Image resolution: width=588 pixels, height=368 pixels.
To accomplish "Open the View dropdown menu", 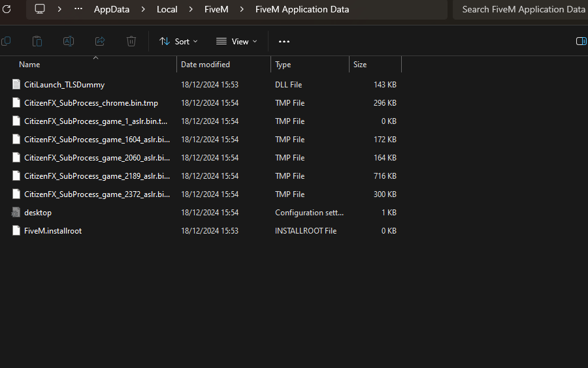I will tap(237, 41).
